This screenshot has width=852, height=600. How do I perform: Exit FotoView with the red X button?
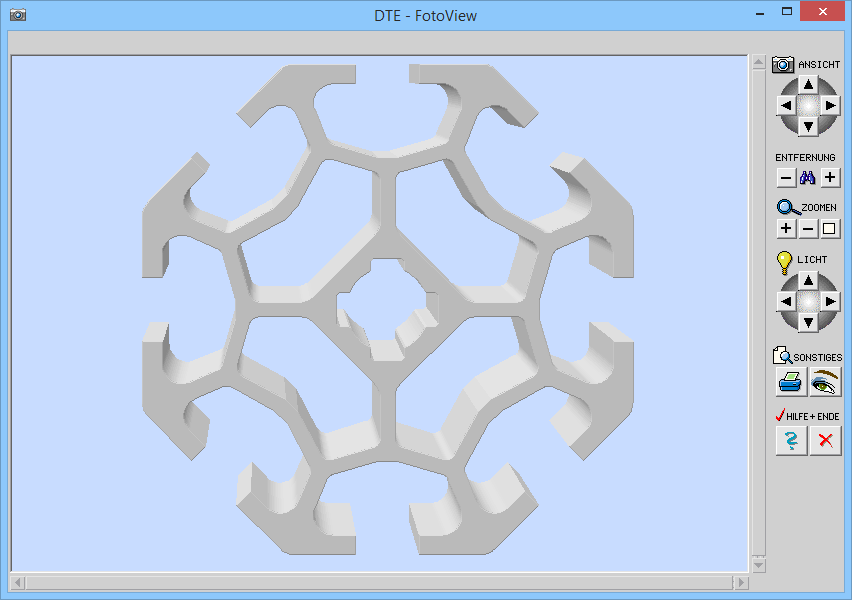[825, 440]
